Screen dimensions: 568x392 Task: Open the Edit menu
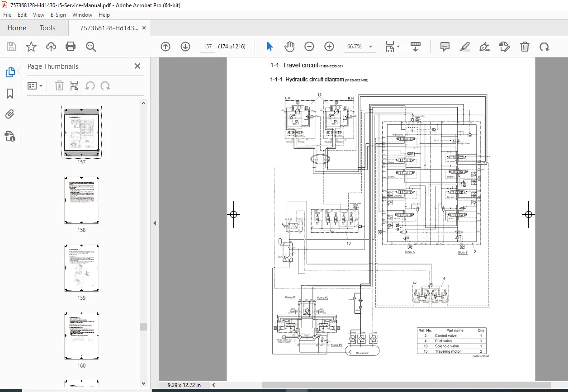[22, 15]
